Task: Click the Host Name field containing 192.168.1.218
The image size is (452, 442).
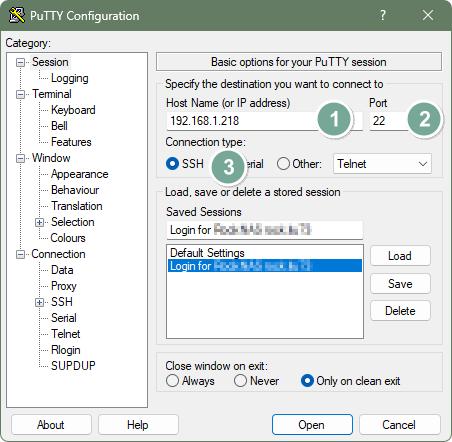Action: tap(264, 121)
